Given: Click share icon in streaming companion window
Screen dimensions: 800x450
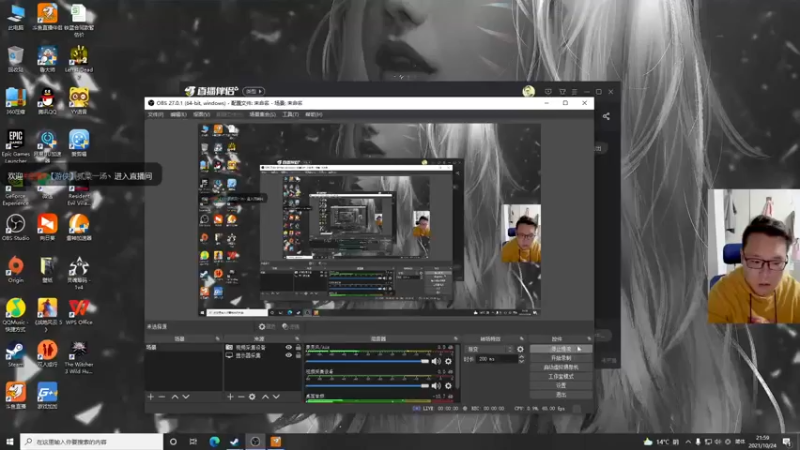Looking at the screenshot, I should click(x=606, y=116).
